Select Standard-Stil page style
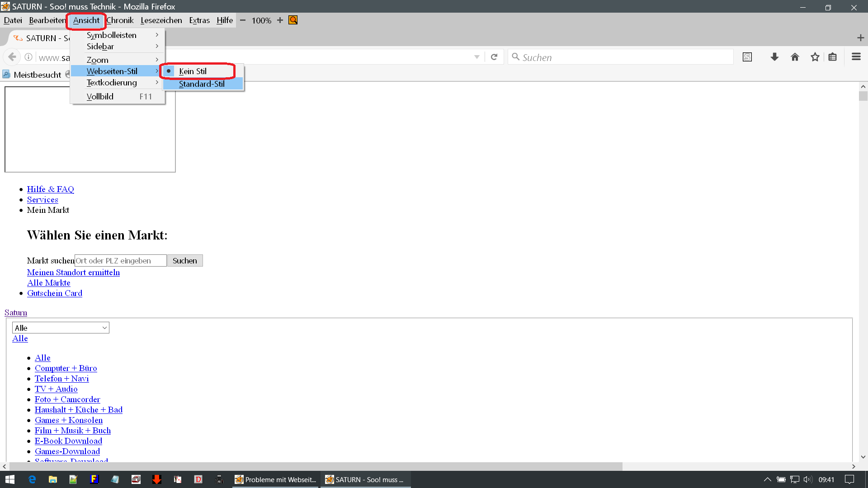Screen dimensions: 868x488 [202, 84]
